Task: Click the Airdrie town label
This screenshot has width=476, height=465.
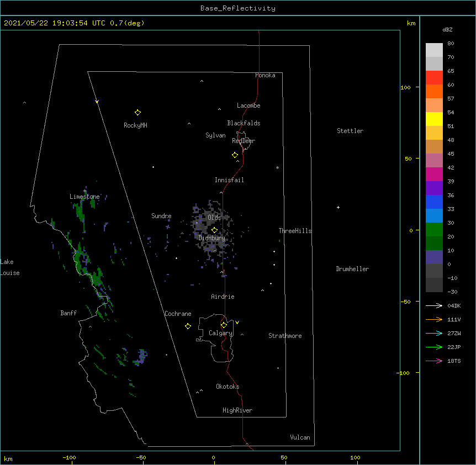Action: (223, 297)
